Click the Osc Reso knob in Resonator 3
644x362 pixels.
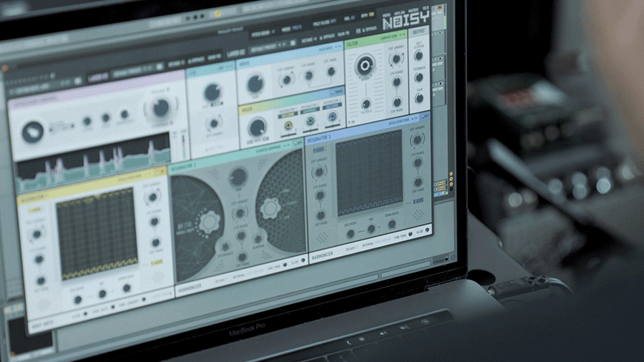350,233
